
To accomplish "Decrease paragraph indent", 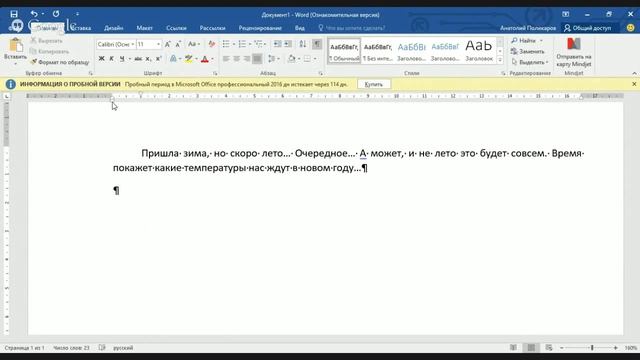I will [x=278, y=44].
